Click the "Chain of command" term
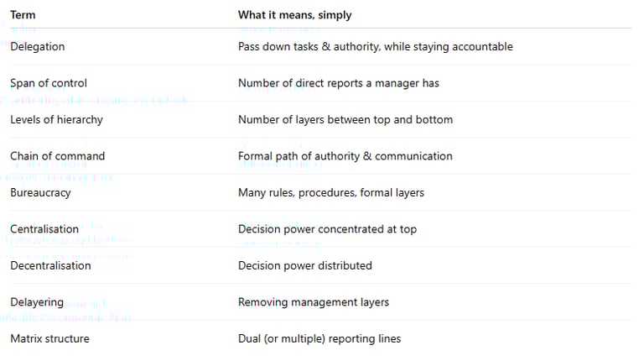This screenshot has width=644, height=361. pos(58,156)
